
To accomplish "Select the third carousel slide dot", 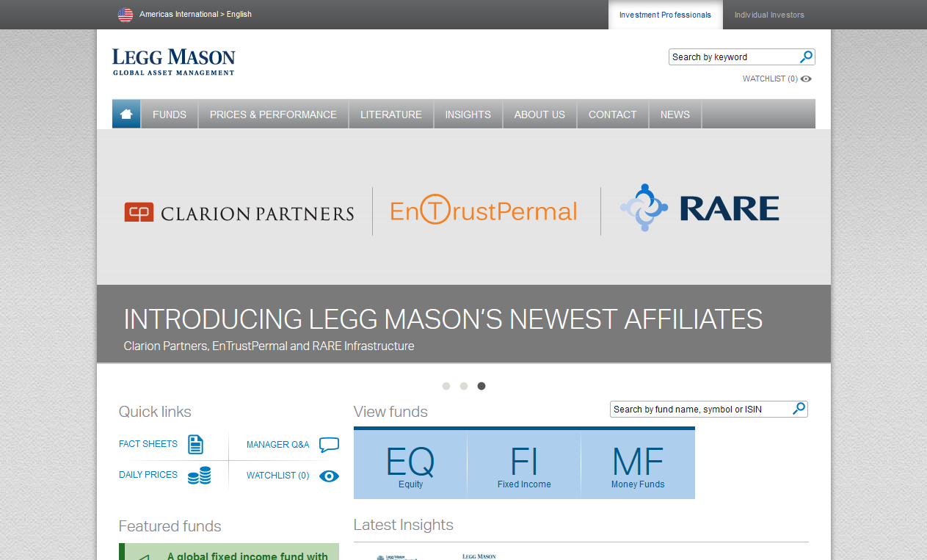I will coord(481,386).
